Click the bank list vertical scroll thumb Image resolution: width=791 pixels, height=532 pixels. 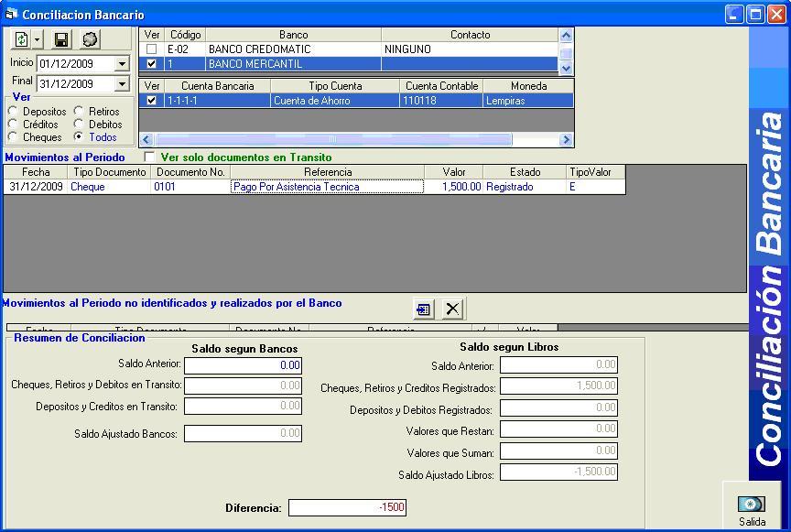coord(566,53)
